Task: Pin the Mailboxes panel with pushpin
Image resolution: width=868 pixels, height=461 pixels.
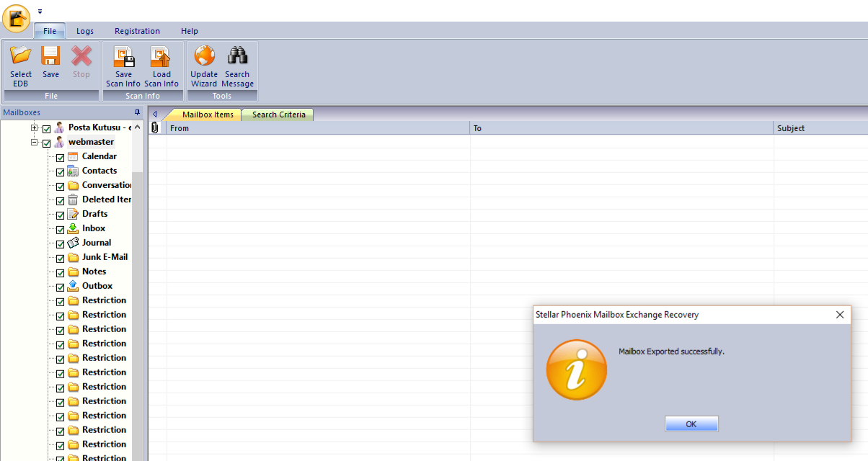Action: (138, 113)
